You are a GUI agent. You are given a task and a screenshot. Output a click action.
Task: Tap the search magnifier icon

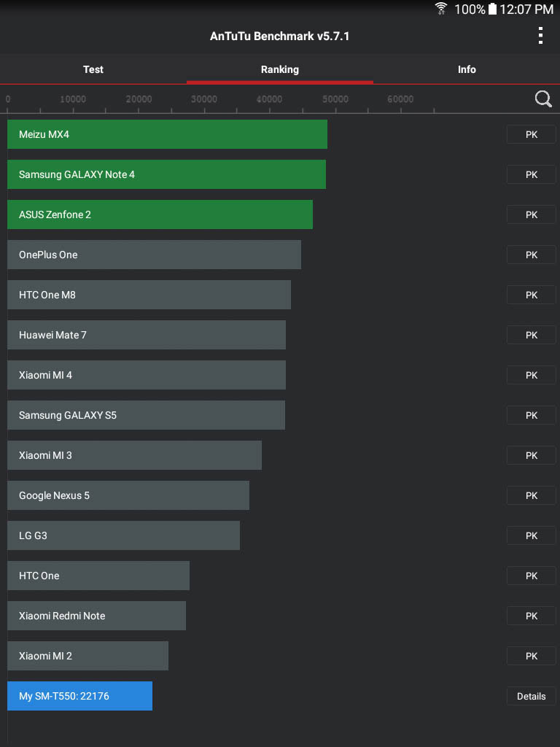pos(543,99)
